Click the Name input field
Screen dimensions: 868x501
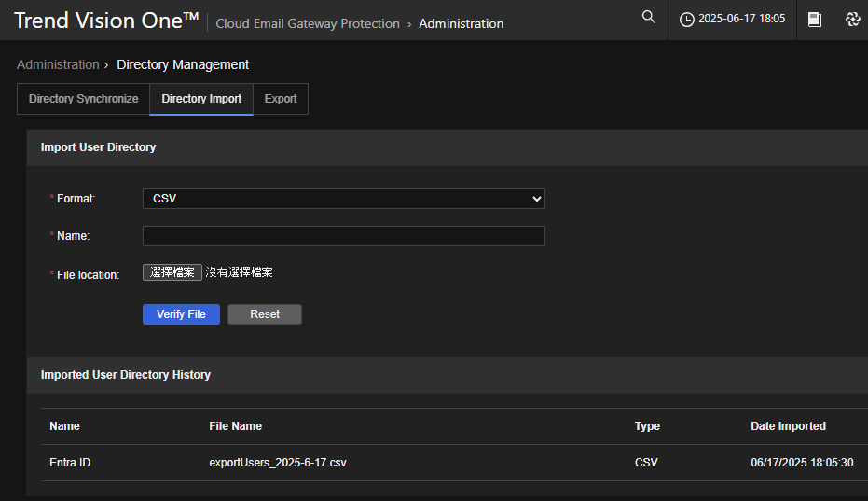(x=343, y=236)
